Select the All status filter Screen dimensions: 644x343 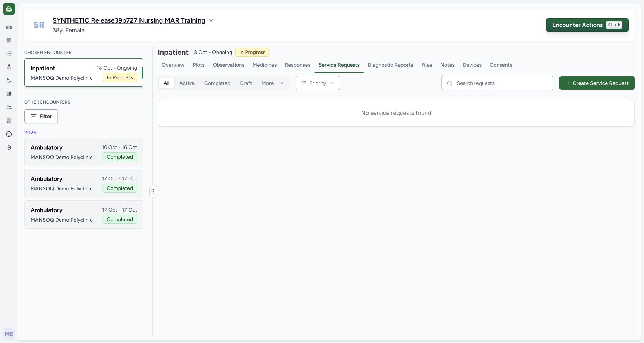pos(167,83)
